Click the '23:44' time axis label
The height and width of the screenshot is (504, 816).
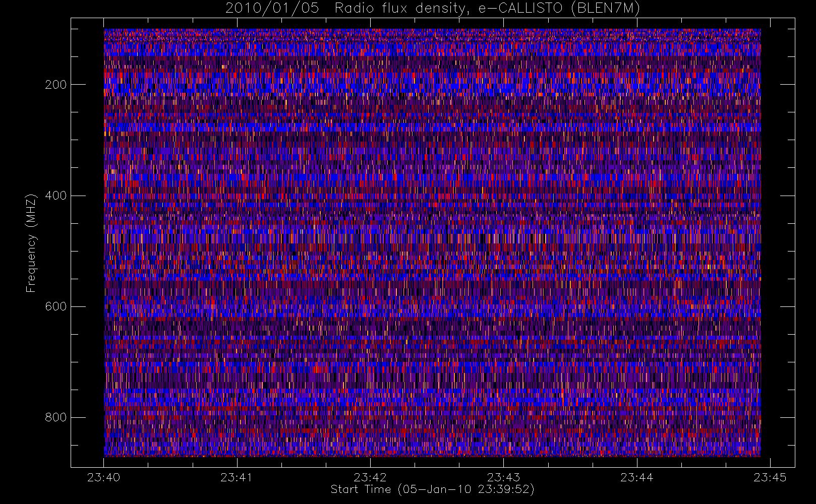click(636, 477)
